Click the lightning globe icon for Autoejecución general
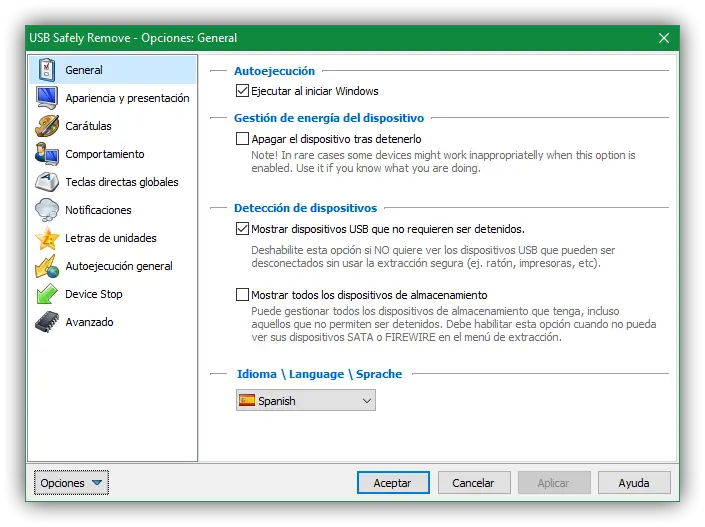Image resolution: width=705 pixels, height=527 pixels. tap(47, 266)
